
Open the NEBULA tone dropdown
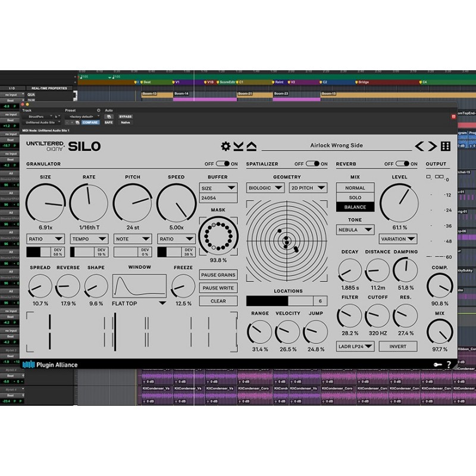click(355, 230)
